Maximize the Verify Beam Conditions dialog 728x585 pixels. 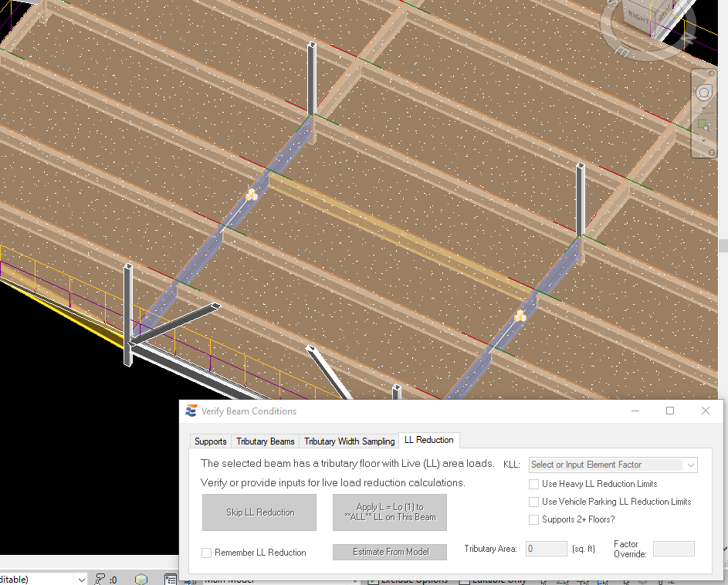pyautogui.click(x=670, y=411)
